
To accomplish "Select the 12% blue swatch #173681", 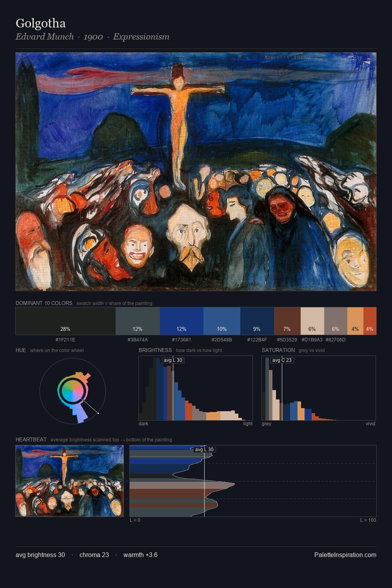I will click(x=181, y=321).
